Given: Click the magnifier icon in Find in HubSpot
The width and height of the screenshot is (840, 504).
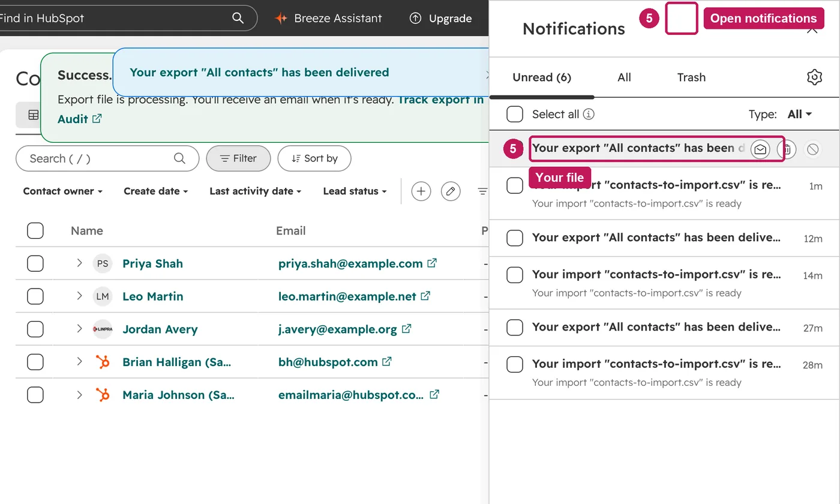Looking at the screenshot, I should point(238,18).
